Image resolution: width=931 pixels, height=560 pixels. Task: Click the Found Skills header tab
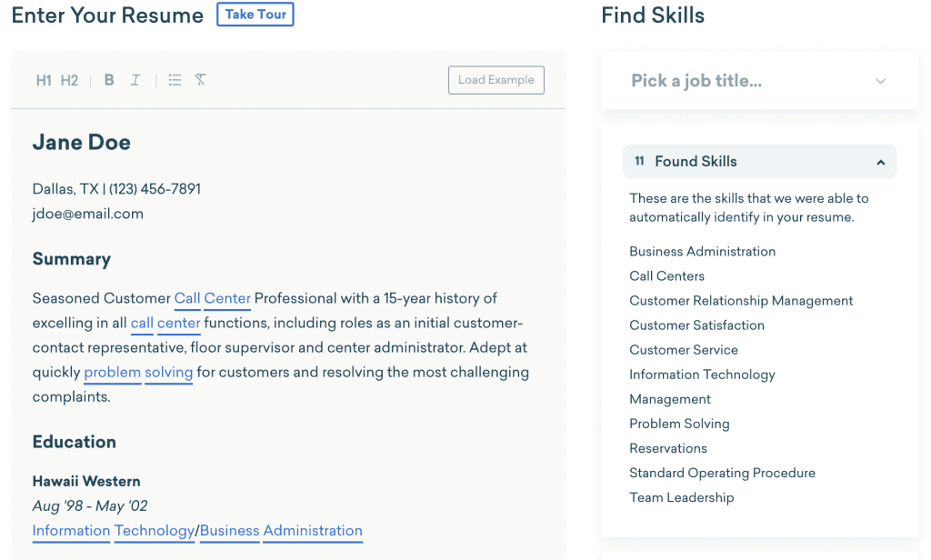click(x=759, y=162)
